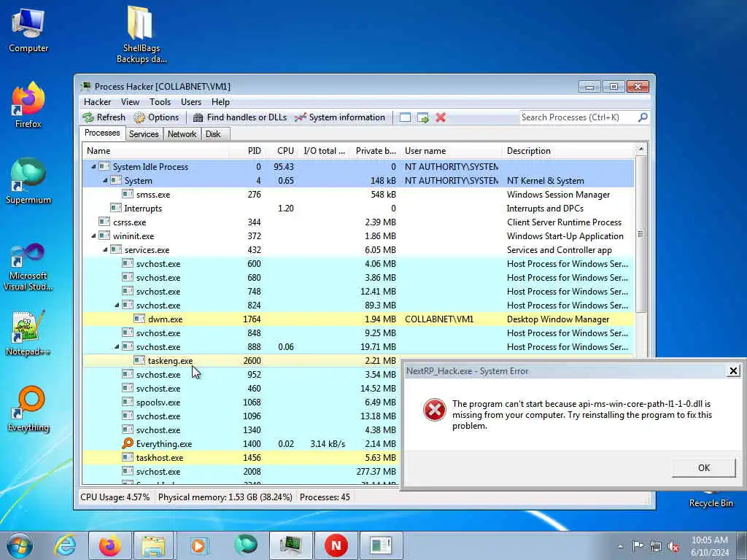The width and height of the screenshot is (747, 560).
Task: Click the find window toolbar icon
Action: point(405,117)
